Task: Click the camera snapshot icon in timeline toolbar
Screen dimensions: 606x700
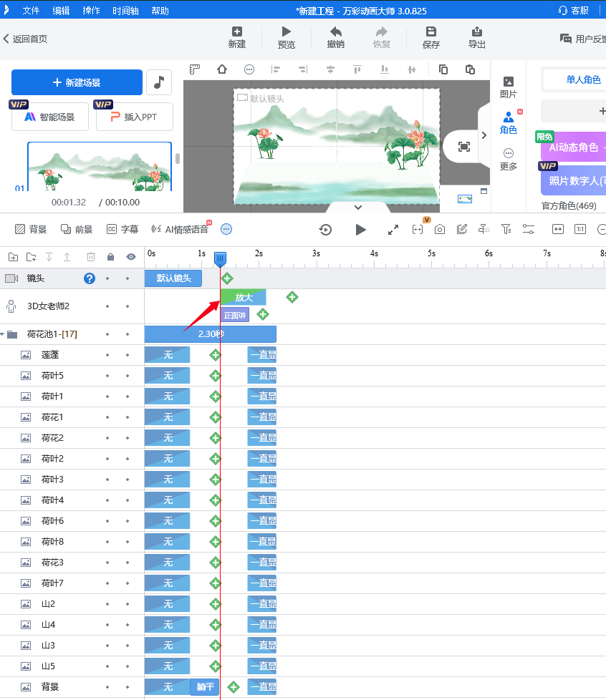Action: coord(440,229)
